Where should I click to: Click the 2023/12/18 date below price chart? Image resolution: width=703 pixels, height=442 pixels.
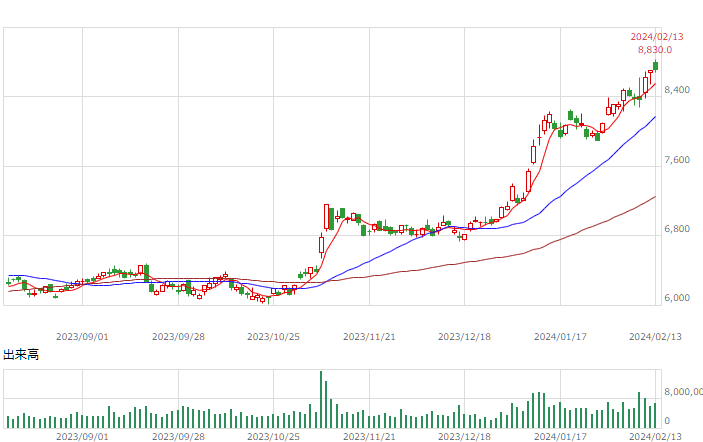tap(464, 337)
